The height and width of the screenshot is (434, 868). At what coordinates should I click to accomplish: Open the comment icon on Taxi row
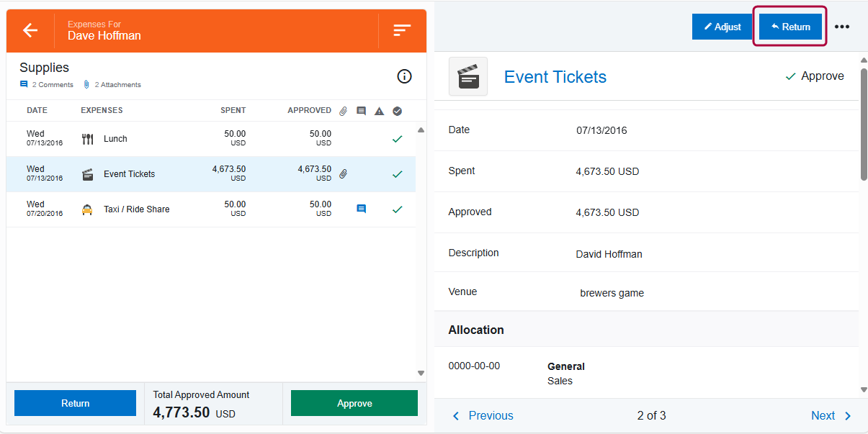pos(362,209)
